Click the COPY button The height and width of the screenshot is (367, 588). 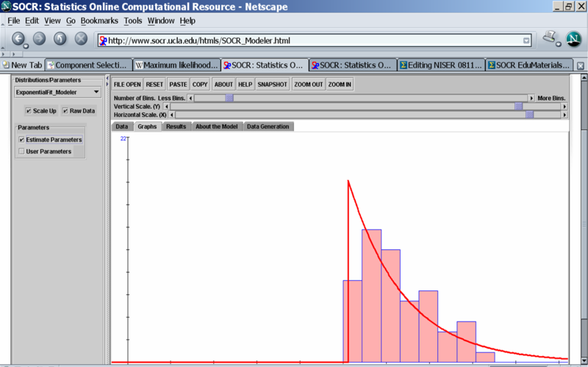pyautogui.click(x=200, y=85)
